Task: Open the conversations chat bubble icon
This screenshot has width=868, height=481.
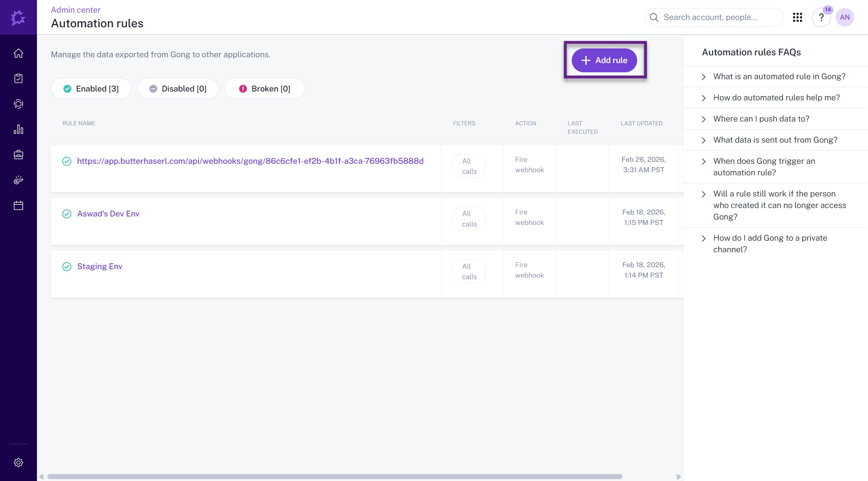Action: pos(18,104)
